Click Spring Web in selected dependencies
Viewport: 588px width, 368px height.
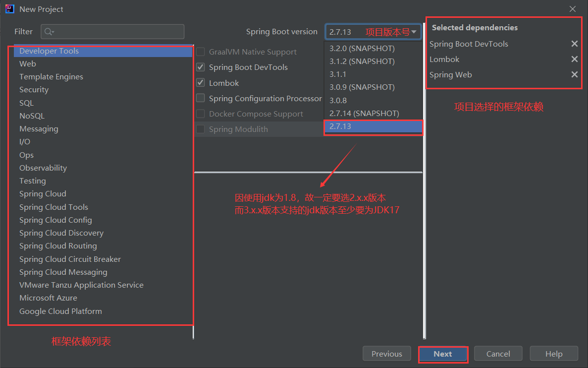pyautogui.click(x=451, y=75)
